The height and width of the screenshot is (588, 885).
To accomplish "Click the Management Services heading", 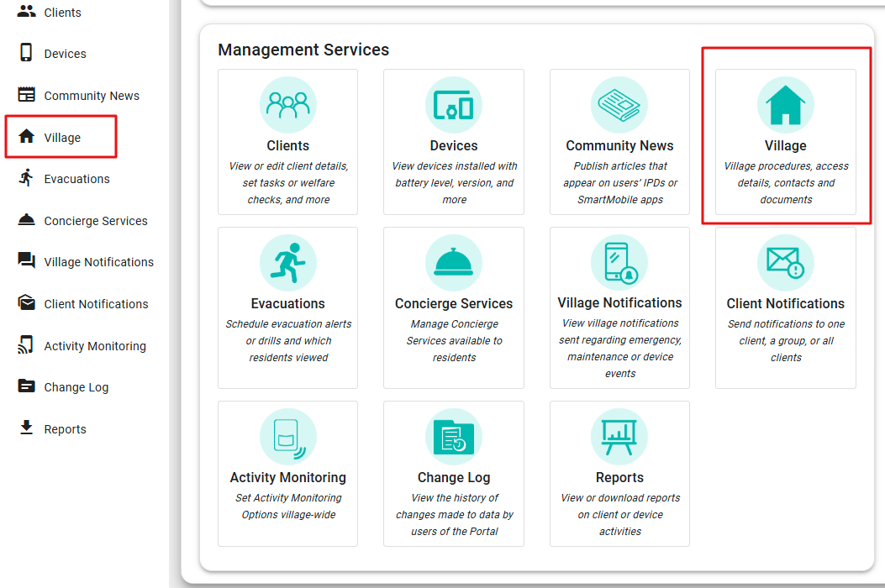I will [303, 50].
